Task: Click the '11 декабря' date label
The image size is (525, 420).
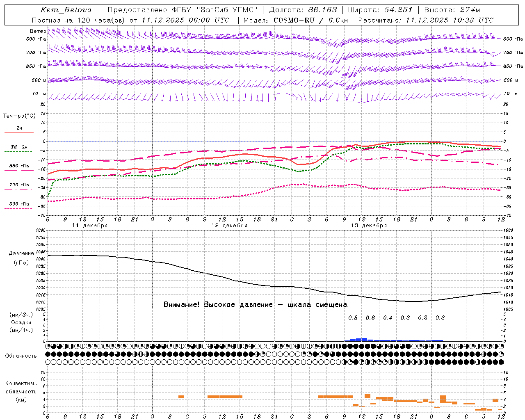Action: tap(90, 226)
